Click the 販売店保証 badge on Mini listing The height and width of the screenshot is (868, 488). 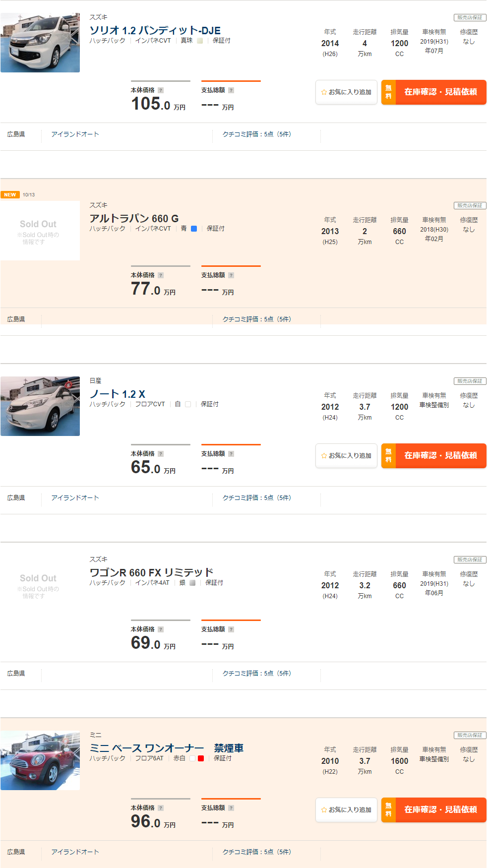point(470,736)
